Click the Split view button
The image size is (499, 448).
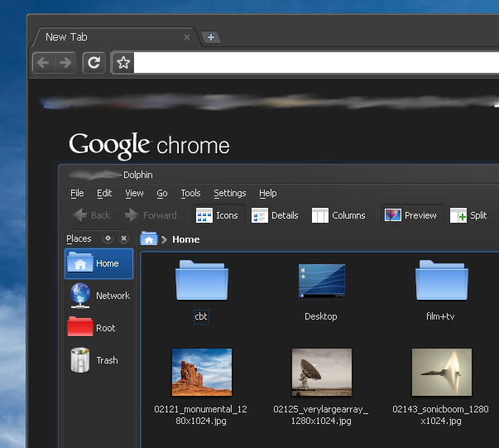(x=468, y=215)
